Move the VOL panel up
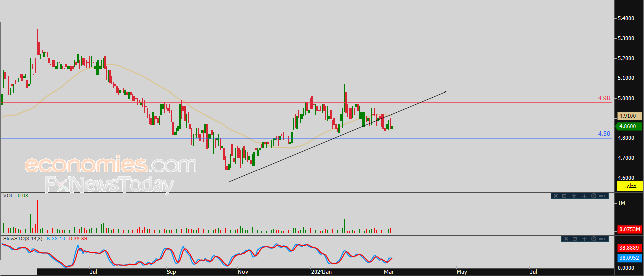The height and width of the screenshot is (276, 644). click(574, 196)
